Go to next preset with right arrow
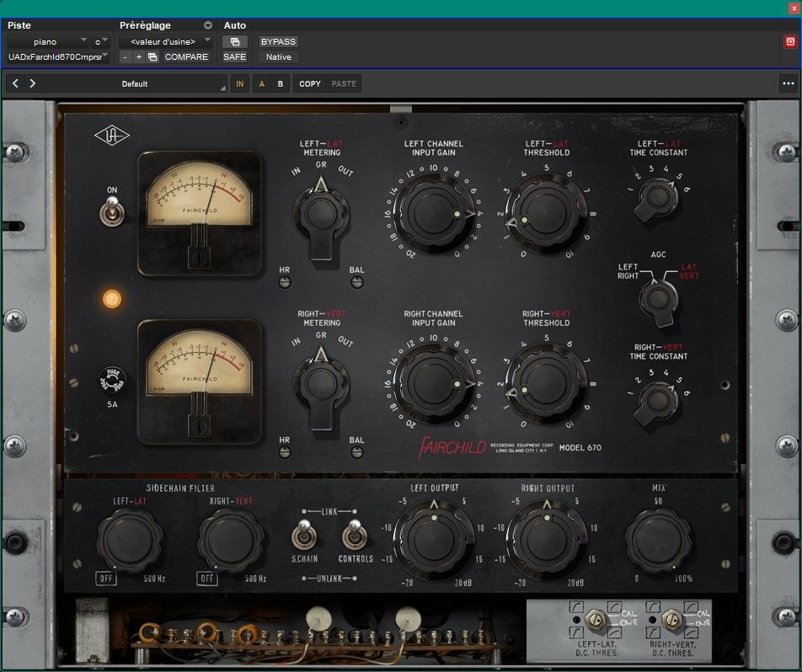 [33, 84]
